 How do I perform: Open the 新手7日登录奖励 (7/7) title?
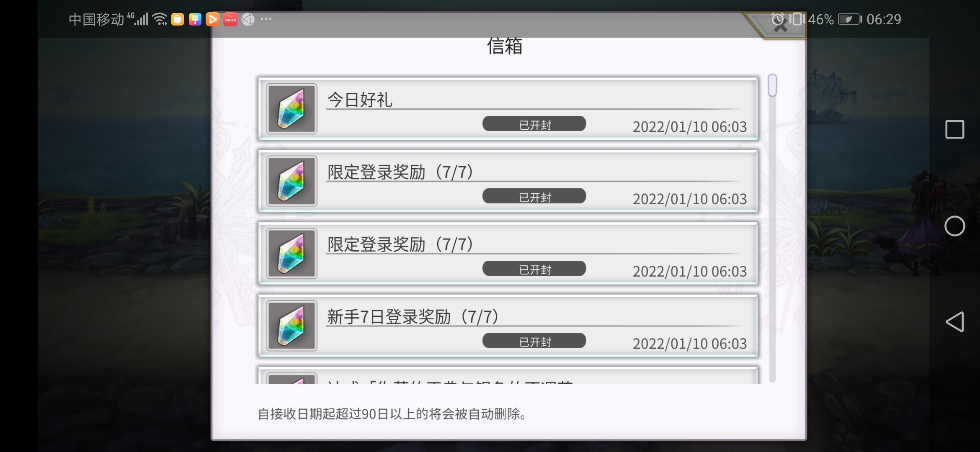tap(413, 317)
